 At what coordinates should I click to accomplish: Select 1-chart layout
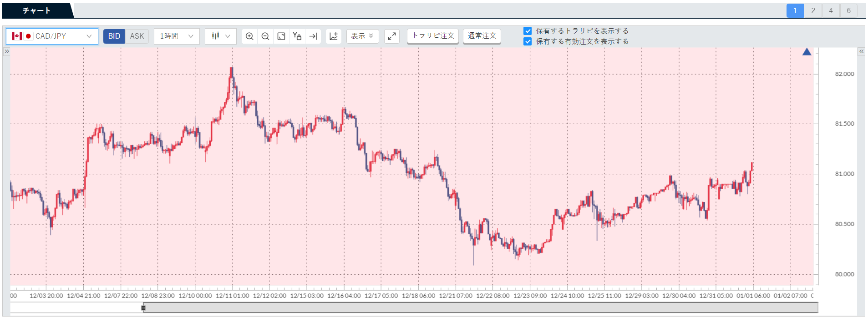pyautogui.click(x=795, y=10)
